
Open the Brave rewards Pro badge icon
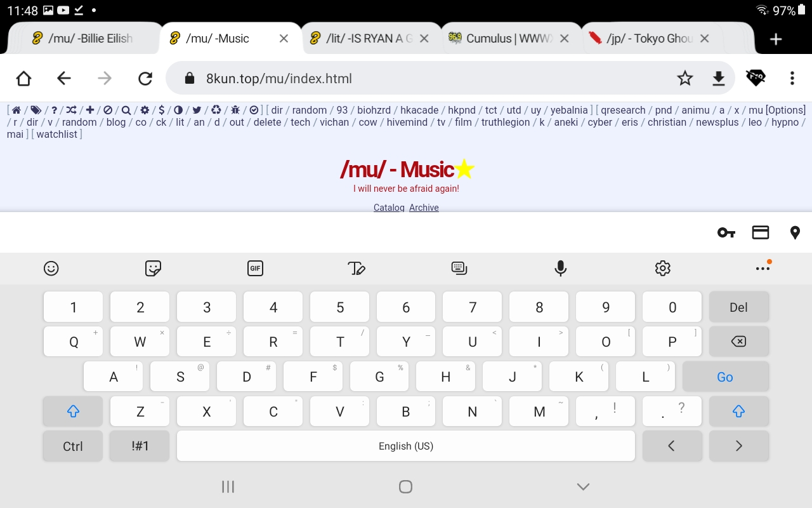pyautogui.click(x=756, y=78)
